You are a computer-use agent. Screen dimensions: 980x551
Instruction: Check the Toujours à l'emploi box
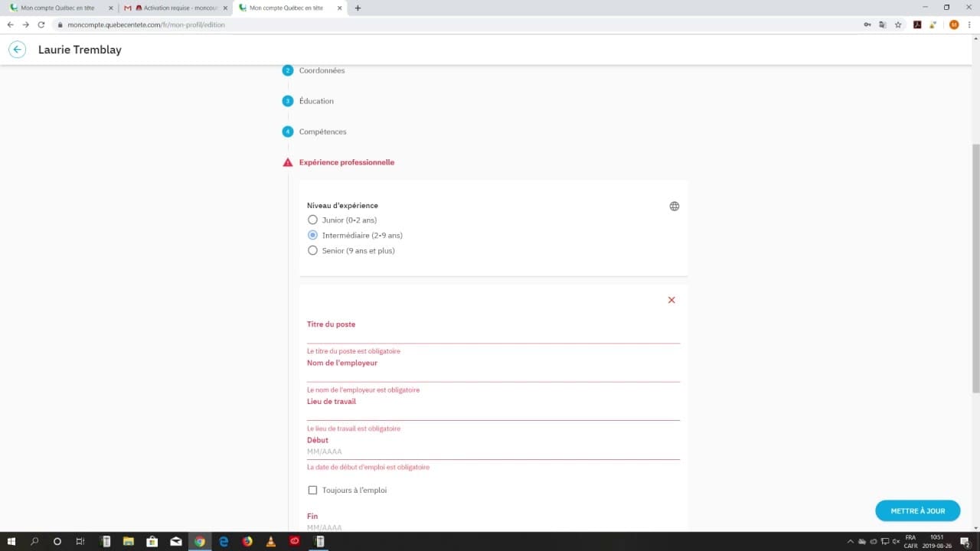[x=312, y=490]
